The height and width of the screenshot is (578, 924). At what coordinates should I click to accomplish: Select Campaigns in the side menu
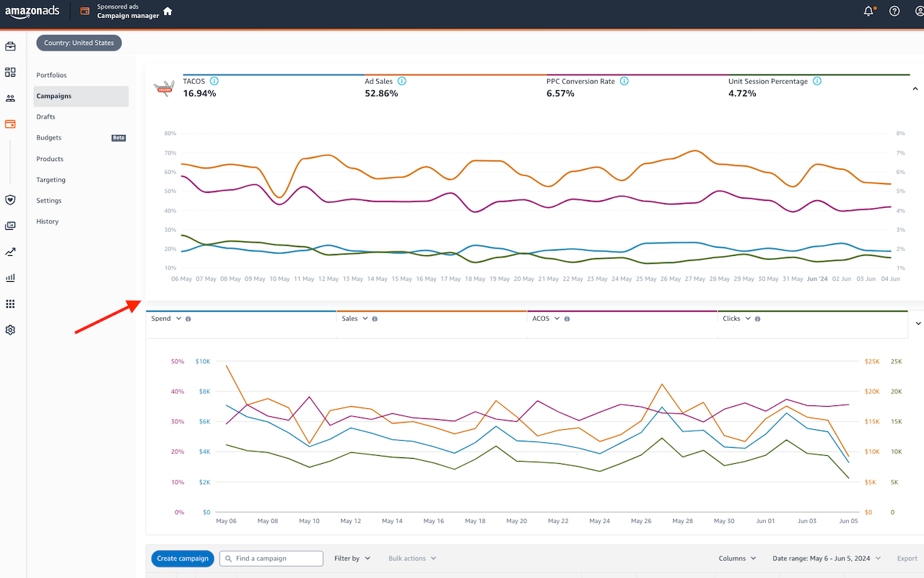click(x=82, y=96)
